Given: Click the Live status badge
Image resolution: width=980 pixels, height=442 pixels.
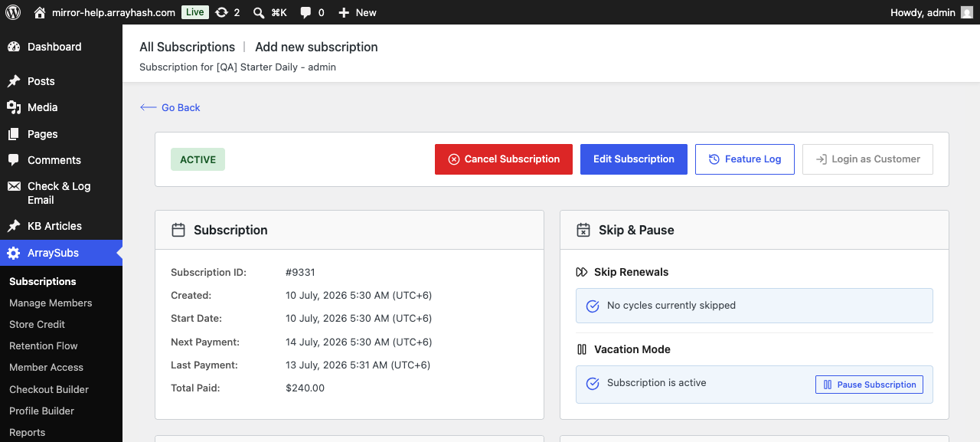Looking at the screenshot, I should pos(195,12).
